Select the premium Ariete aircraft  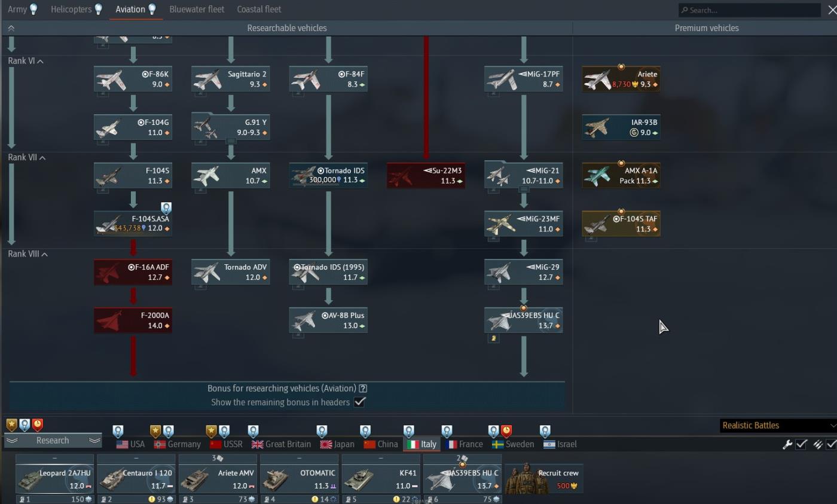coord(621,79)
